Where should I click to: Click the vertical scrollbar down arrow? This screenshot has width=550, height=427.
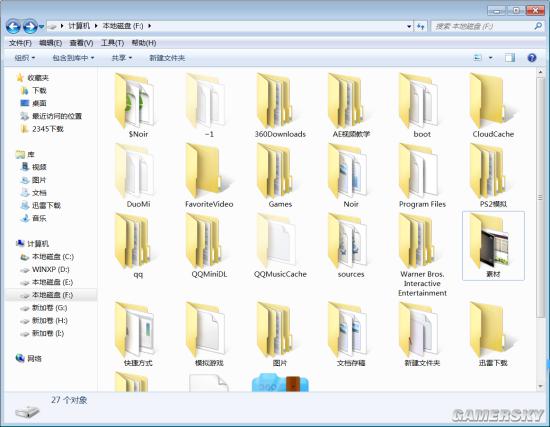pyautogui.click(x=541, y=386)
